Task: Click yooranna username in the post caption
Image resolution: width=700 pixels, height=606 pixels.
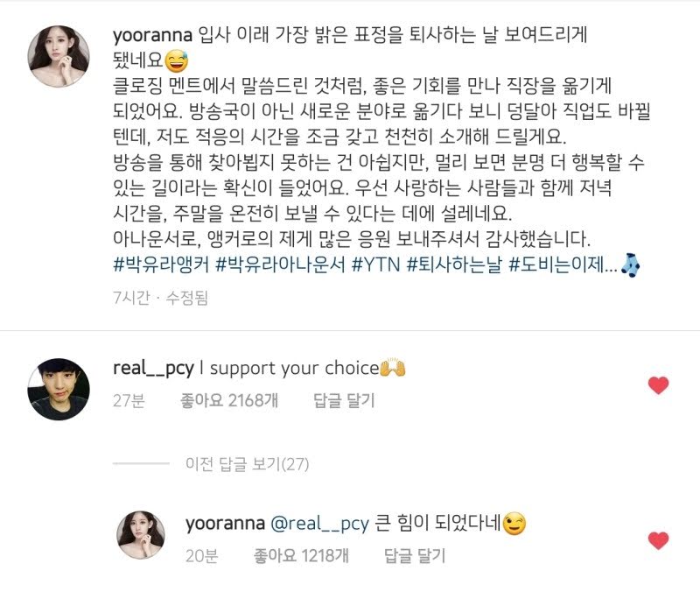Action: (x=152, y=35)
